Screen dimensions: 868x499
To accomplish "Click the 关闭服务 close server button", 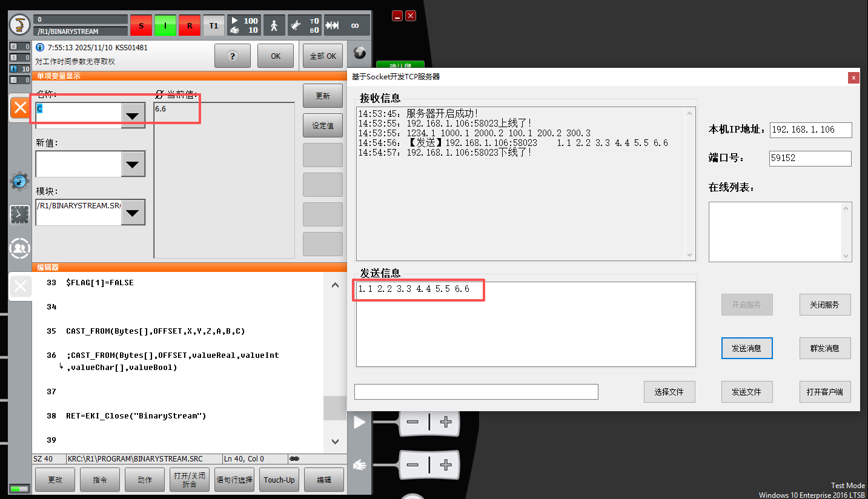I will 825,305.
